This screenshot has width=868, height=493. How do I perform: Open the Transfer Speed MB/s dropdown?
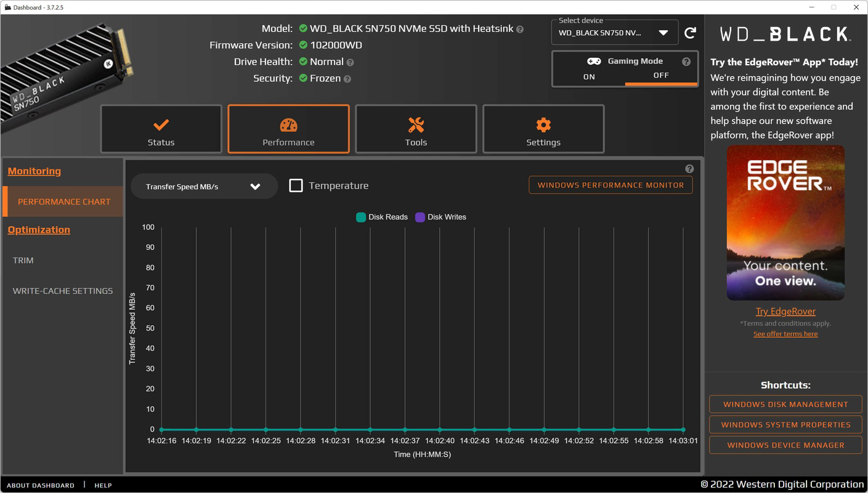tap(204, 187)
